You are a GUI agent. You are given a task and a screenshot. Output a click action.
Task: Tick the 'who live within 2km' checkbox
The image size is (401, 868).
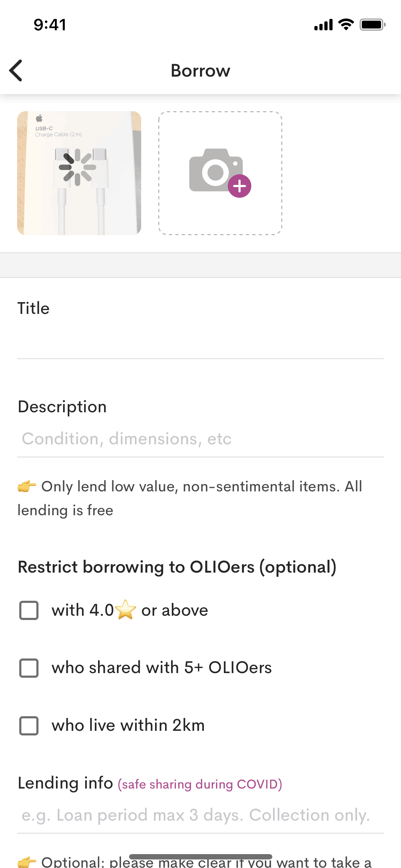tap(29, 725)
